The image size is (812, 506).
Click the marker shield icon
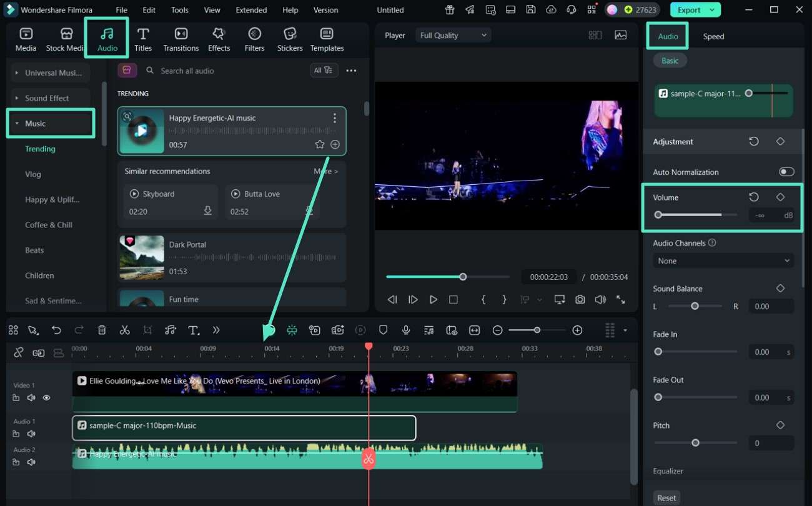point(384,330)
